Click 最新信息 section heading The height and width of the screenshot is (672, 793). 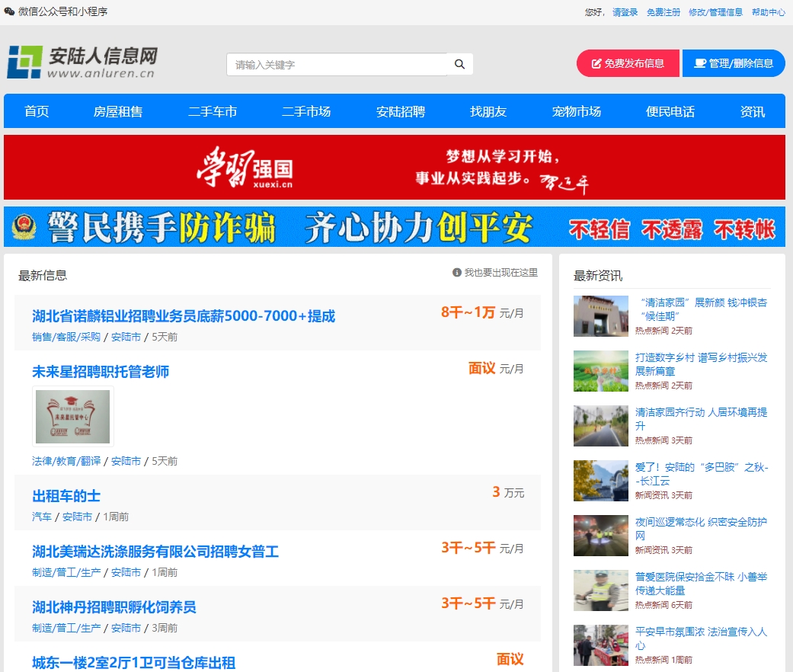[x=43, y=276]
